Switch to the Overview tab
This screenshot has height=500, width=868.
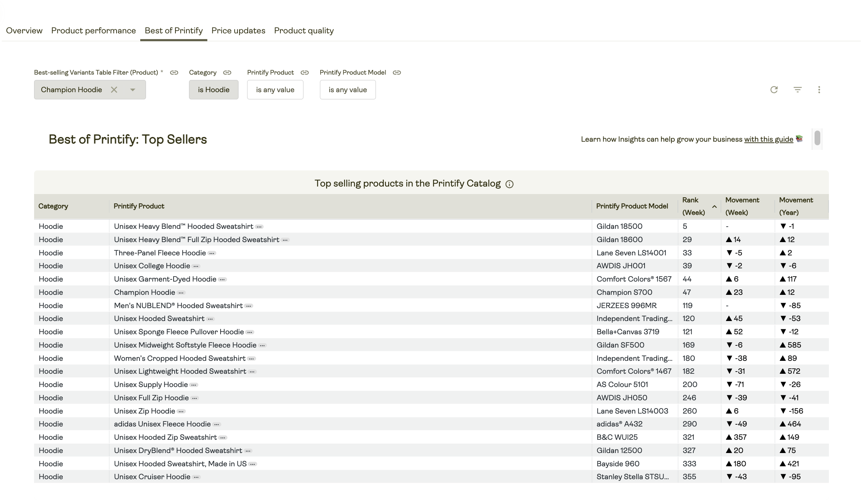[24, 30]
